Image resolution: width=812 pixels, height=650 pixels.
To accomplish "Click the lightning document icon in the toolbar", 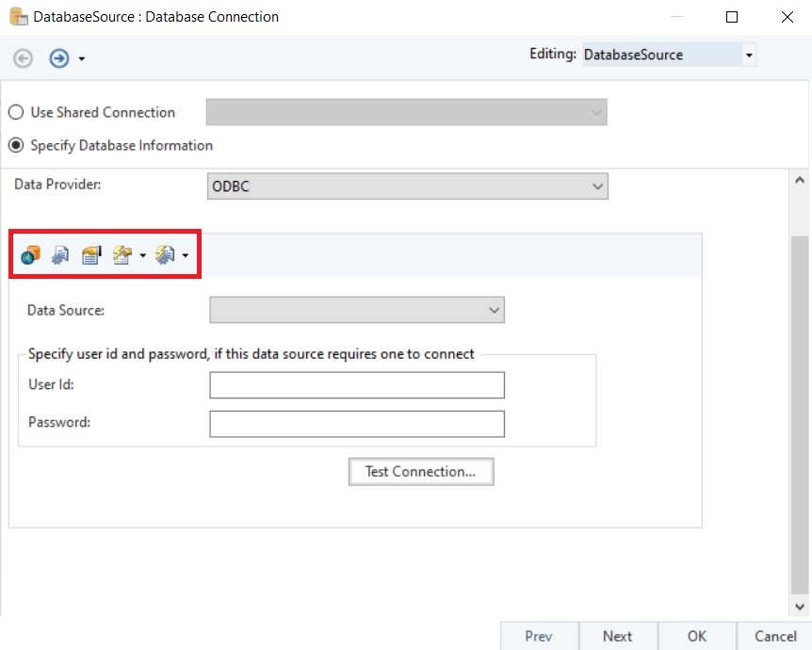I will [122, 255].
